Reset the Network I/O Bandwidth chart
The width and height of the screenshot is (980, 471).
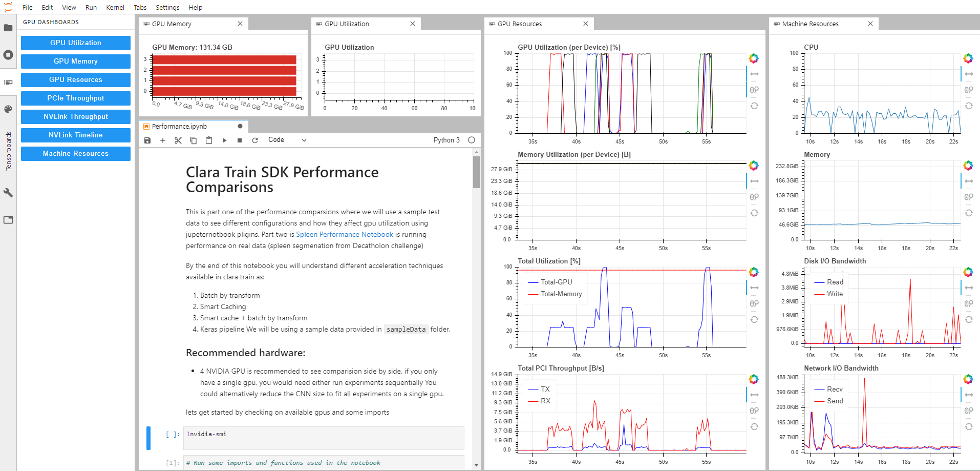(969, 427)
